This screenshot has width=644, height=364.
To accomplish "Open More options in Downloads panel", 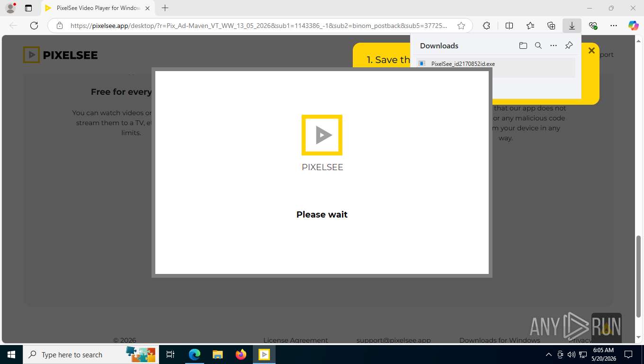I will coord(554,45).
